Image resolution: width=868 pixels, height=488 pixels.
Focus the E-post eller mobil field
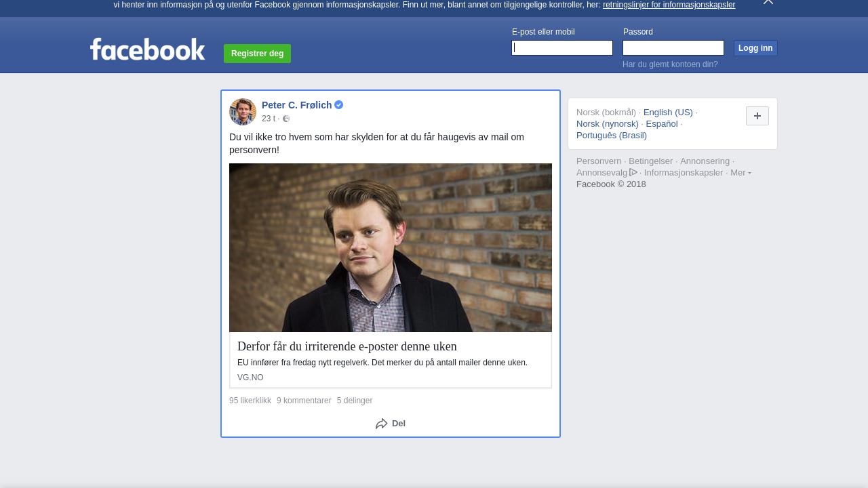click(562, 47)
